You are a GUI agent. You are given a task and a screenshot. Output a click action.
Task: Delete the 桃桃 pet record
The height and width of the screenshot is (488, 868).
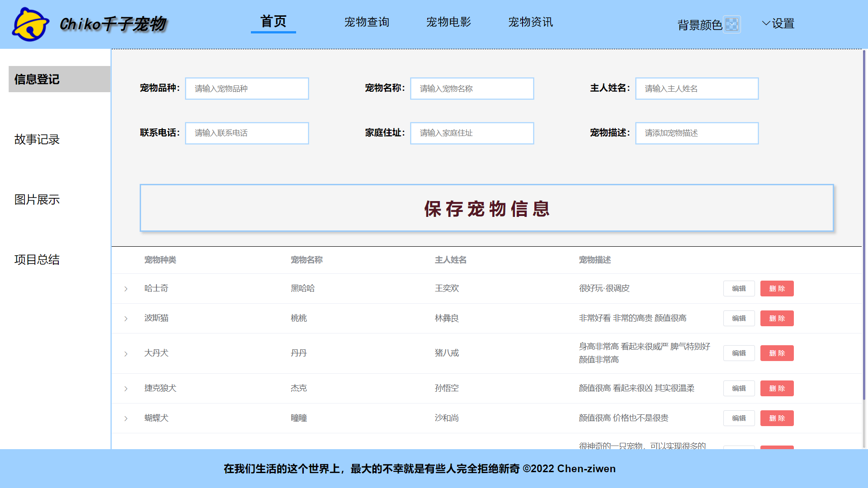coord(777,318)
